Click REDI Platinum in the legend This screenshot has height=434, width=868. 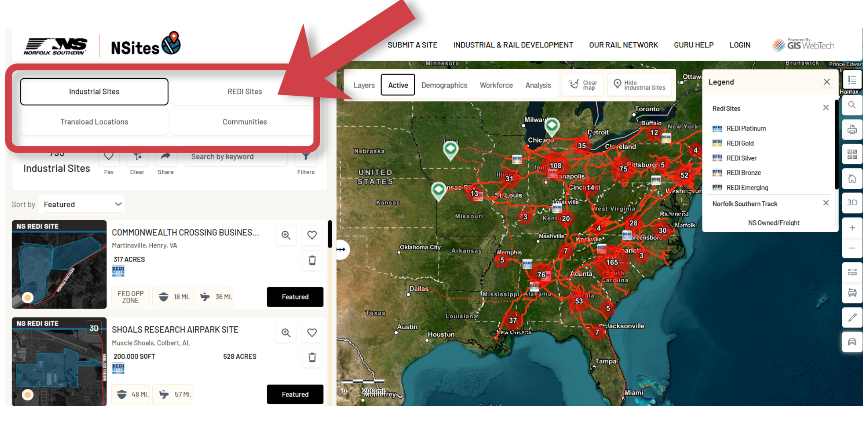coord(739,129)
